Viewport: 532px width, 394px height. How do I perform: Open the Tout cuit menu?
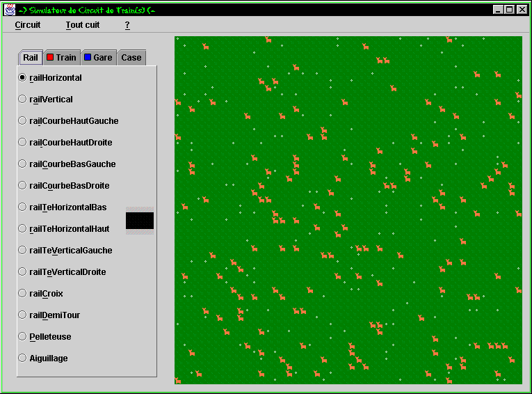pyautogui.click(x=83, y=25)
